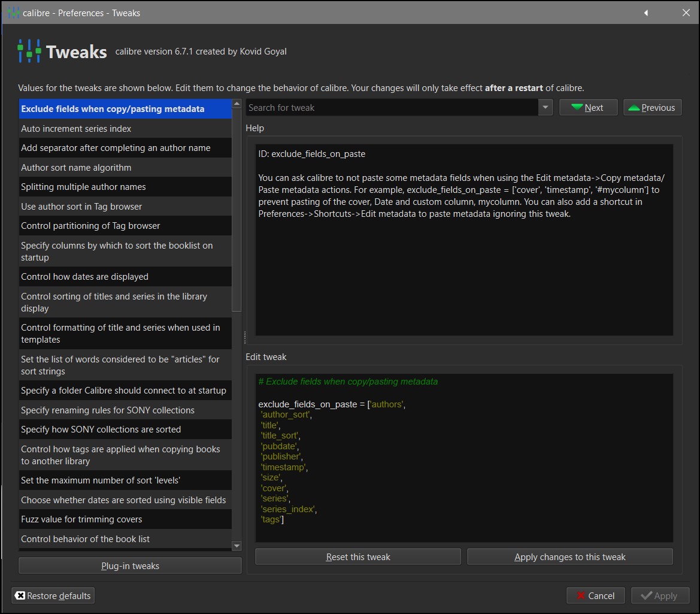
Task: Click 'series_index' line in the code editor
Action: pyautogui.click(x=289, y=509)
